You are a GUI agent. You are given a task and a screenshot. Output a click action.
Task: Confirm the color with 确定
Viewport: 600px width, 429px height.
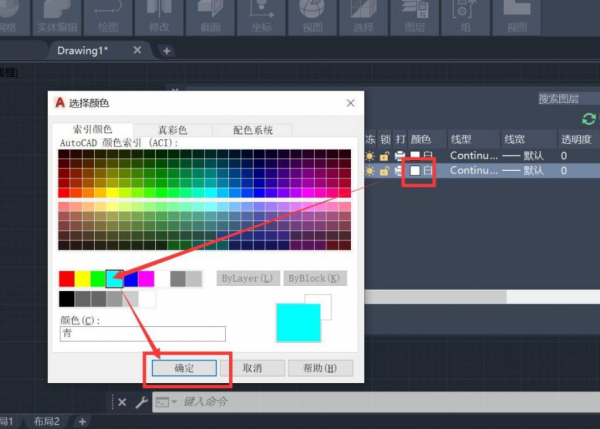pyautogui.click(x=184, y=368)
